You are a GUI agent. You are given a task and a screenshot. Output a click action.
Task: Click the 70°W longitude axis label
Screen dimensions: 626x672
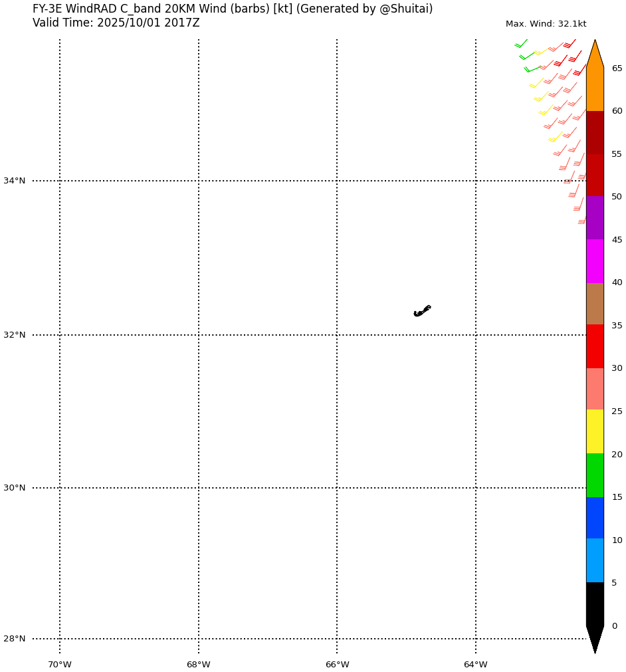point(60,665)
